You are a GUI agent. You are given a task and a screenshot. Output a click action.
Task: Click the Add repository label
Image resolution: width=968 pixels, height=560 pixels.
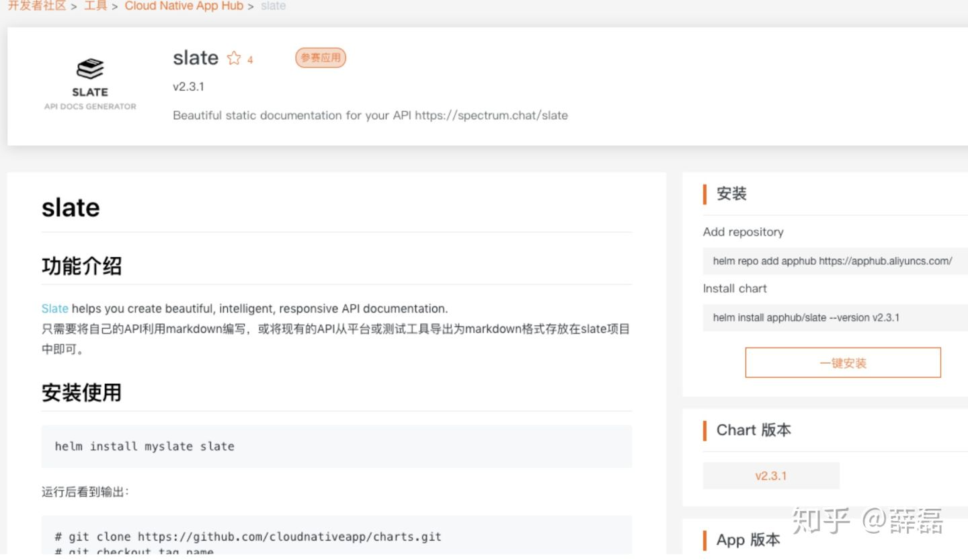coord(743,232)
